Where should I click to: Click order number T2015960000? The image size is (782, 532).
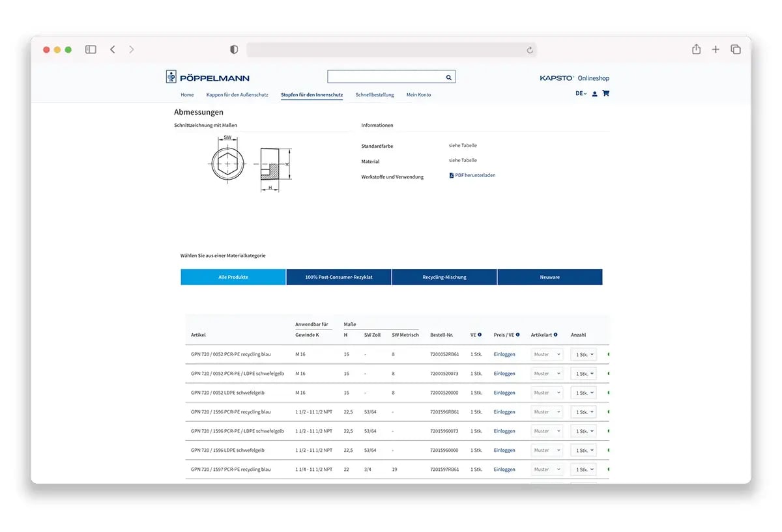pyautogui.click(x=444, y=451)
